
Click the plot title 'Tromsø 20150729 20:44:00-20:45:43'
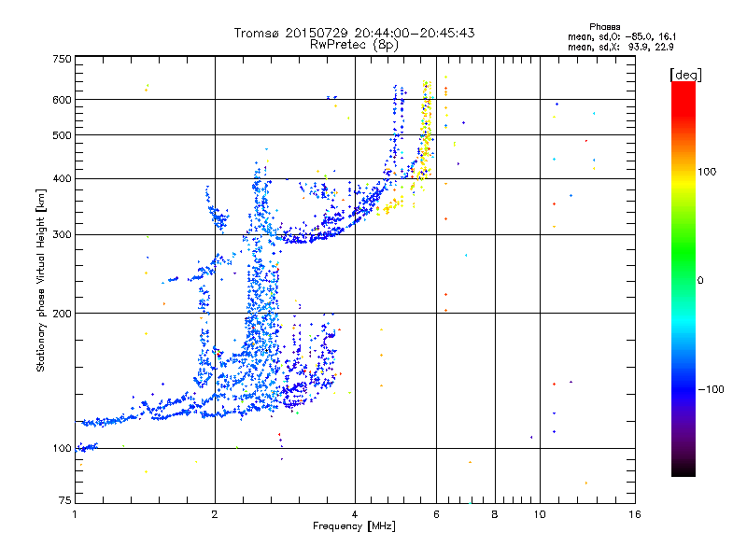[x=354, y=33]
